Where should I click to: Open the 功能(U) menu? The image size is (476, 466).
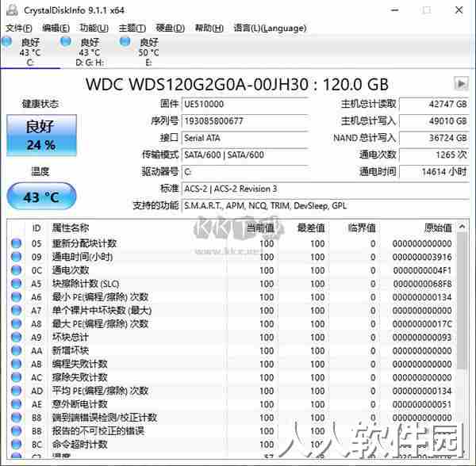pos(94,29)
